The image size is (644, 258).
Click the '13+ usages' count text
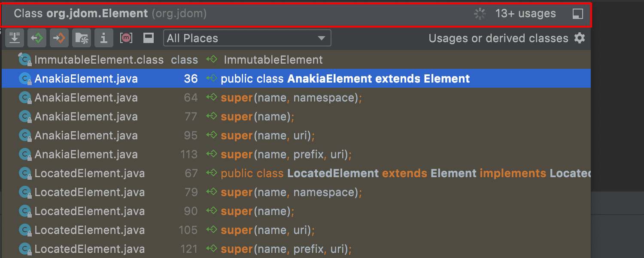point(526,14)
